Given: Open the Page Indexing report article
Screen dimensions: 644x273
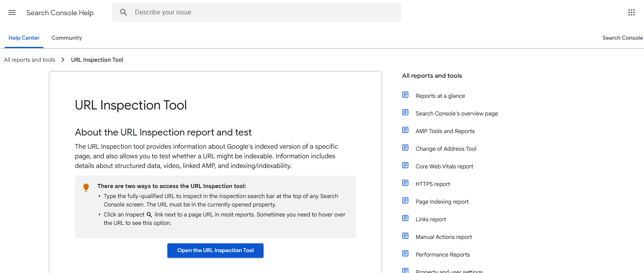Looking at the screenshot, I should point(442,202).
